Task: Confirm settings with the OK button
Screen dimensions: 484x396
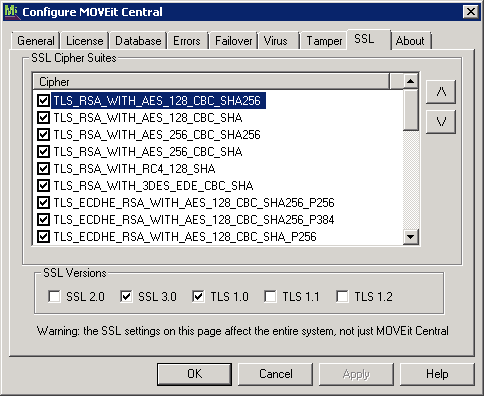Action: pos(194,374)
